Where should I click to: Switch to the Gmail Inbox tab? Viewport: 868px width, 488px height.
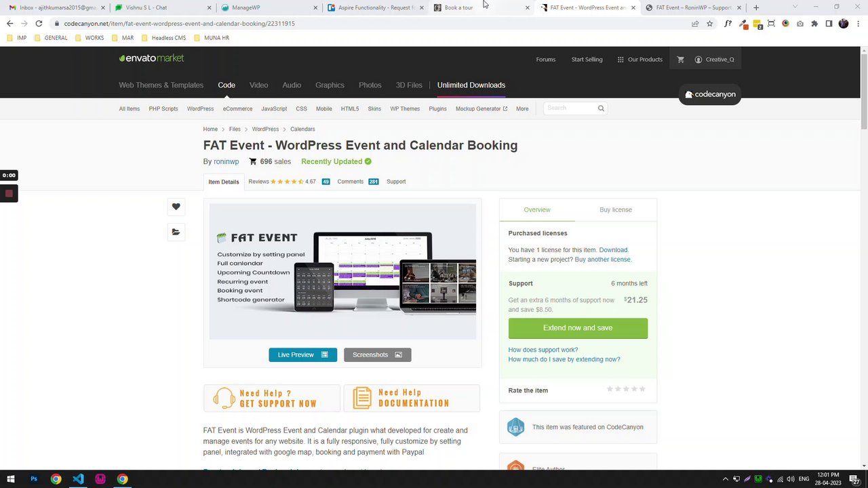click(56, 7)
